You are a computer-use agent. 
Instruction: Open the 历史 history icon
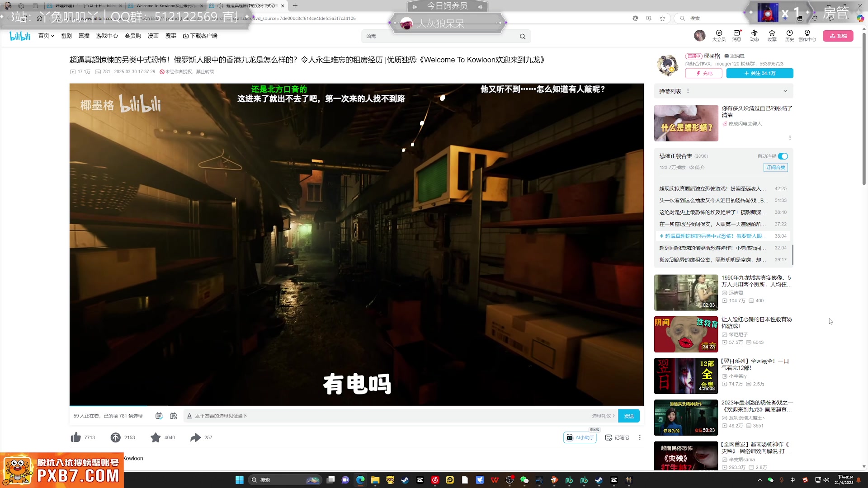(789, 36)
